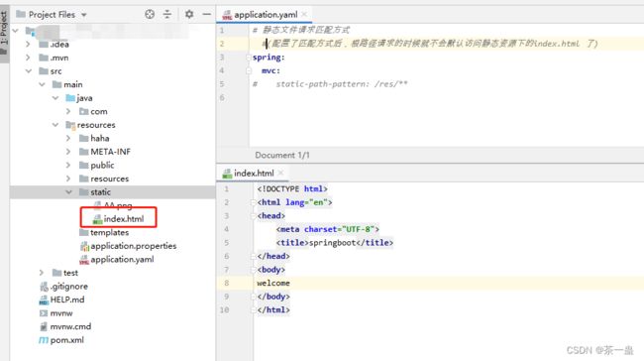Close the index.html tab

pyautogui.click(x=281, y=174)
